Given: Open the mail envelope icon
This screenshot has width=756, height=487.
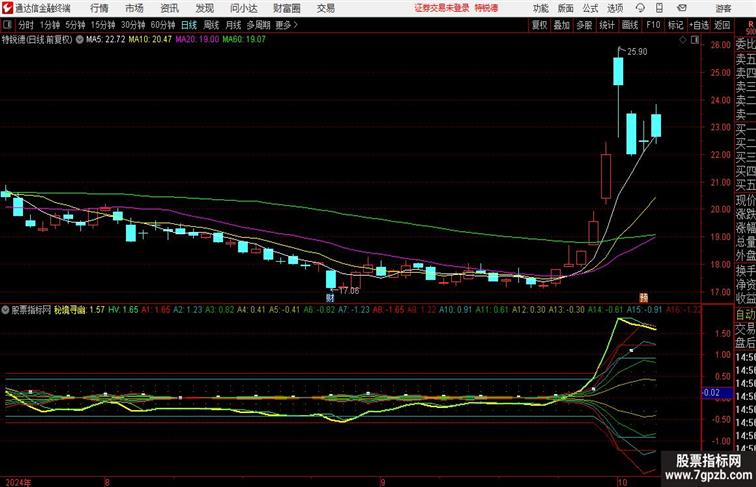Looking at the screenshot, I should (x=682, y=8).
